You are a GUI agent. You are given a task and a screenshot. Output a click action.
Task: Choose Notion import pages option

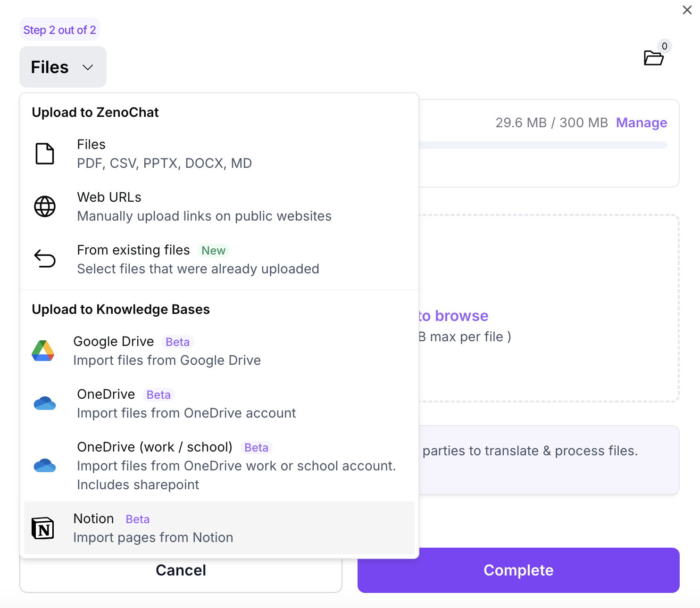click(219, 528)
